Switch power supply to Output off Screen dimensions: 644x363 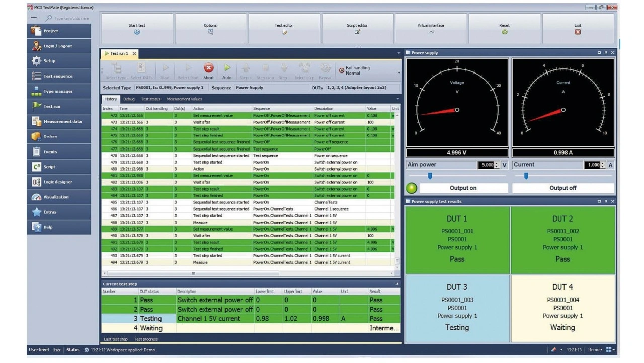(562, 188)
